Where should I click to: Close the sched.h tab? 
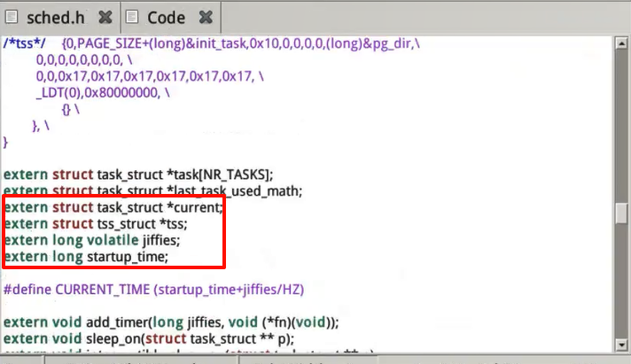pyautogui.click(x=105, y=17)
